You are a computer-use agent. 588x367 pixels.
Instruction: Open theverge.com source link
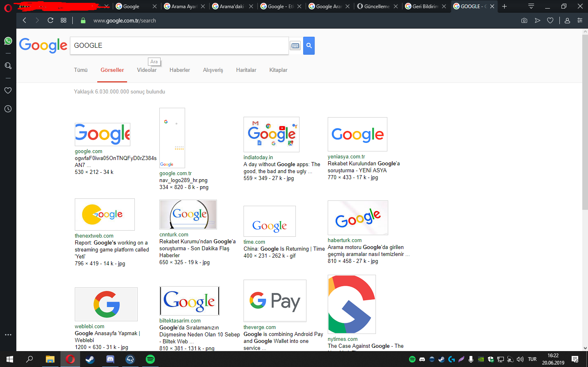(x=259, y=327)
